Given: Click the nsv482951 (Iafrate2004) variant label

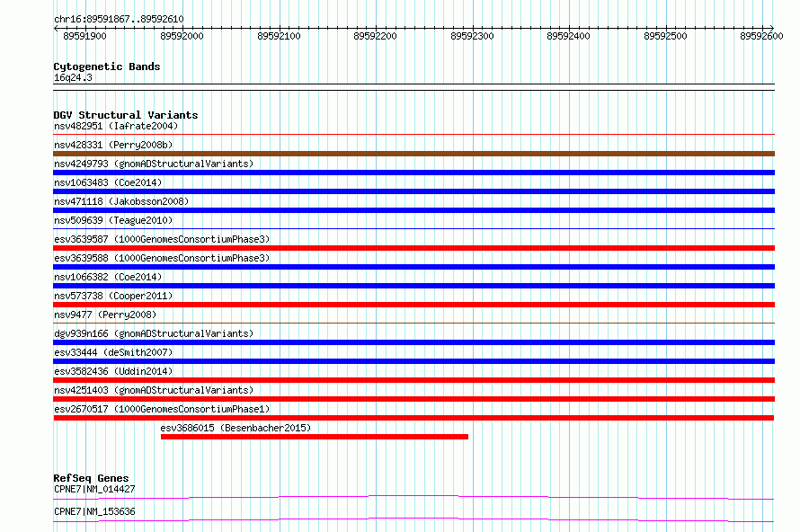Looking at the screenshot, I should click(x=116, y=126).
